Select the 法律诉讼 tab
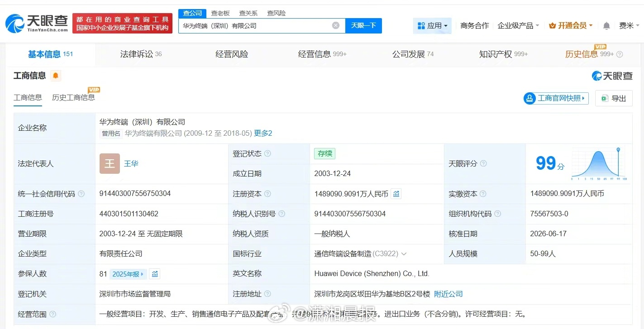This screenshot has width=644, height=329. point(141,54)
